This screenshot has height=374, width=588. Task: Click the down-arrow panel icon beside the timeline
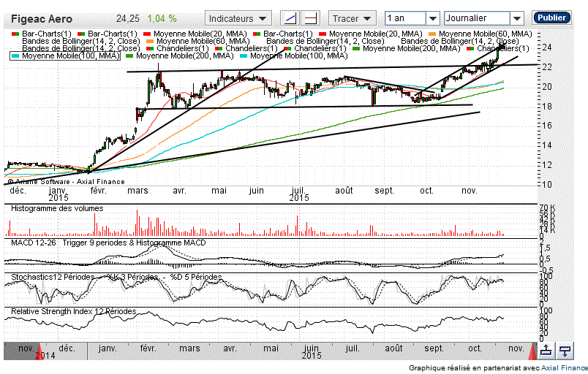coord(565,351)
